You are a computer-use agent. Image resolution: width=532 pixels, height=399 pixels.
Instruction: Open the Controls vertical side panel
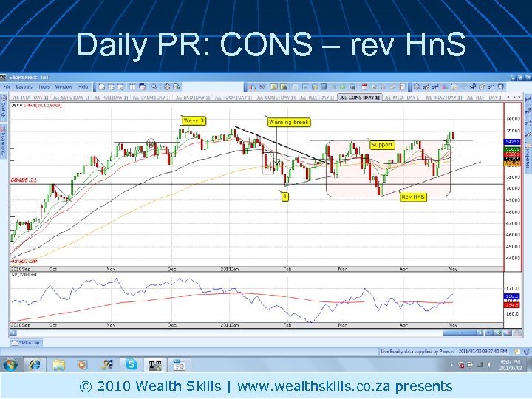(x=4, y=107)
